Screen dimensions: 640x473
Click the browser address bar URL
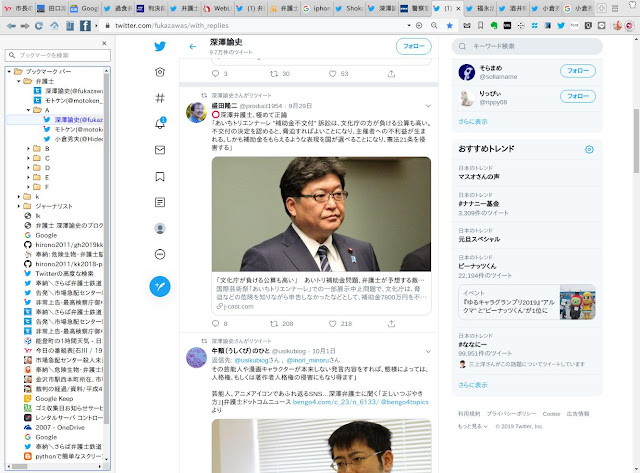[x=172, y=25]
